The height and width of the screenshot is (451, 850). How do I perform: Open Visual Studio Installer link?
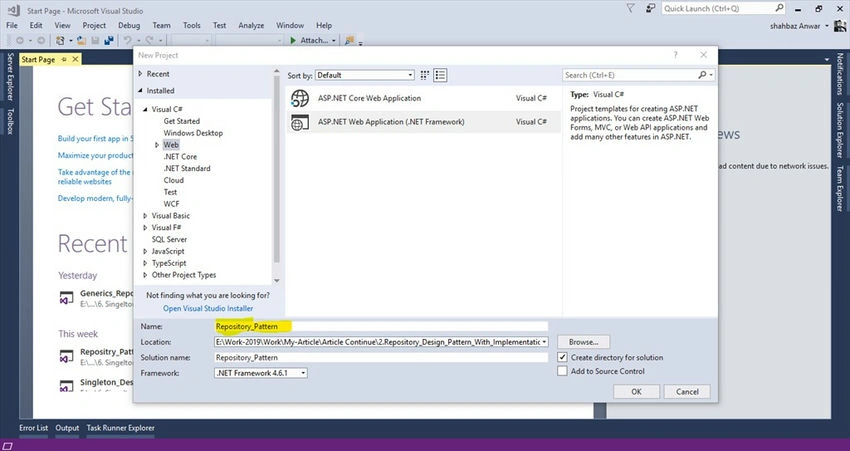click(x=208, y=308)
